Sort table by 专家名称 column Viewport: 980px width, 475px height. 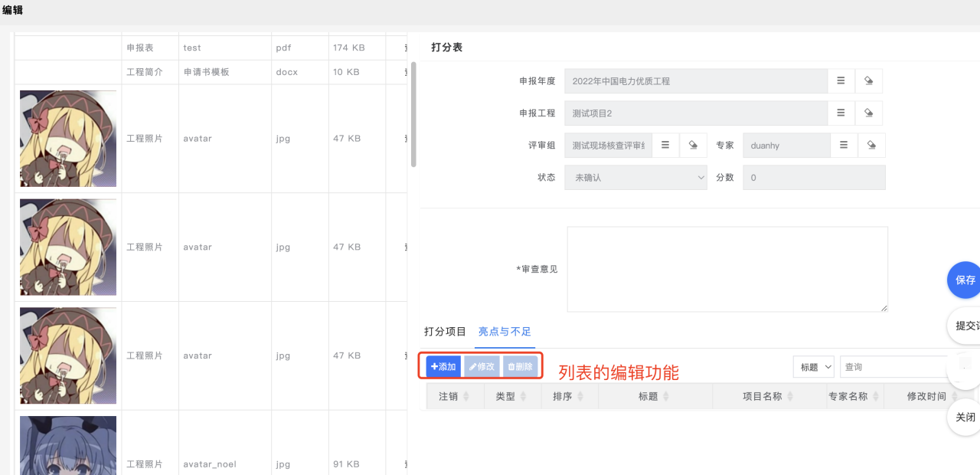click(854, 396)
